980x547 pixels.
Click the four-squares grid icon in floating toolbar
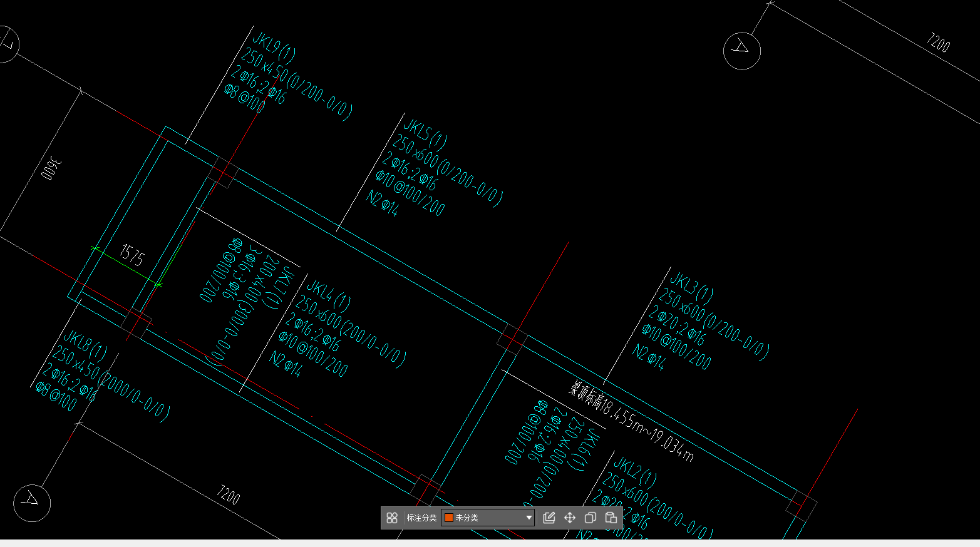[392, 518]
